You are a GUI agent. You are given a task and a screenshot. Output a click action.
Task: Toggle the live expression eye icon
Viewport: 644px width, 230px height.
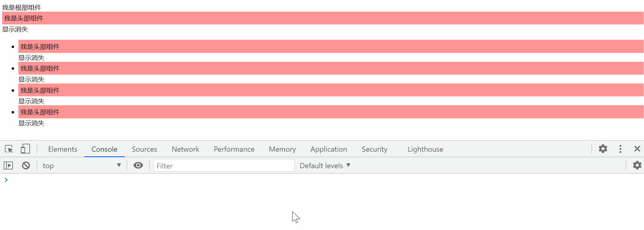click(x=138, y=165)
